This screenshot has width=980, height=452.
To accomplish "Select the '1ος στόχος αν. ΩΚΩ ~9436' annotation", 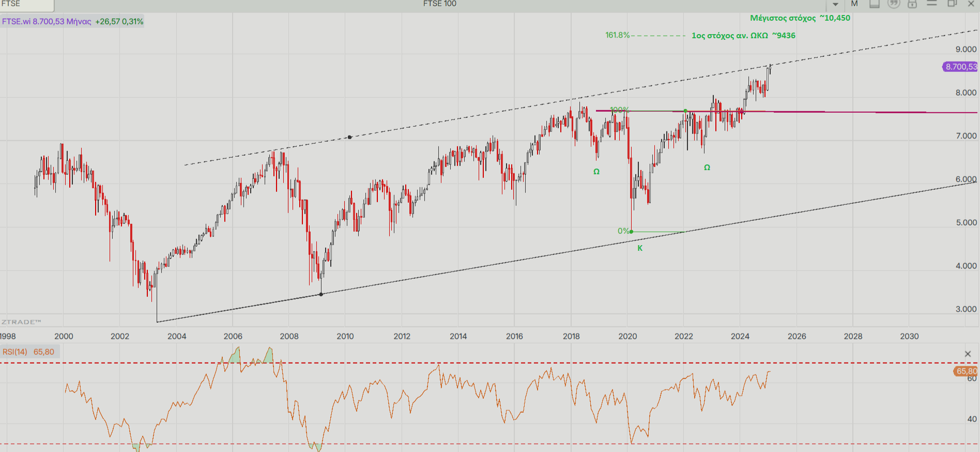I will [743, 36].
